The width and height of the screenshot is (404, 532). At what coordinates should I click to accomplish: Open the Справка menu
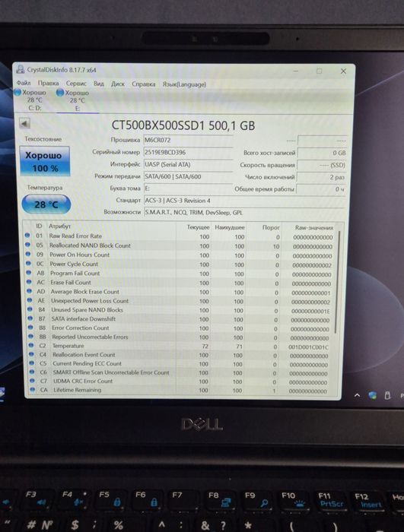144,84
